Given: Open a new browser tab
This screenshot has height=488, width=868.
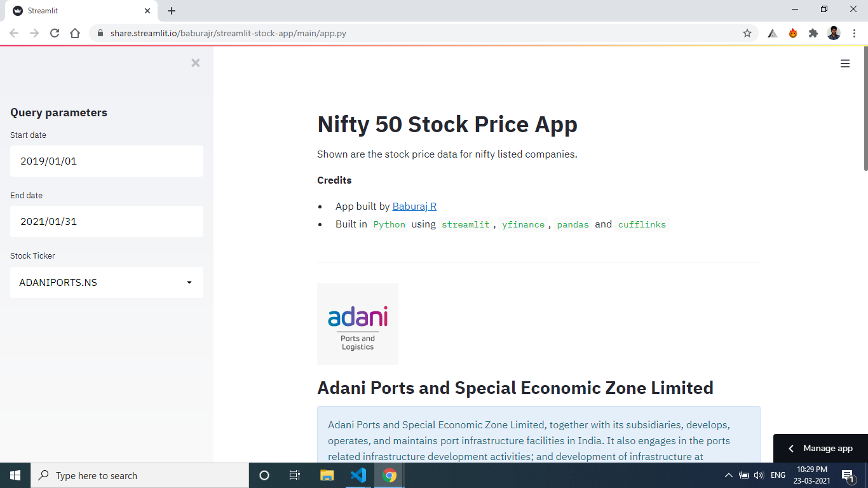Looking at the screenshot, I should click(172, 11).
